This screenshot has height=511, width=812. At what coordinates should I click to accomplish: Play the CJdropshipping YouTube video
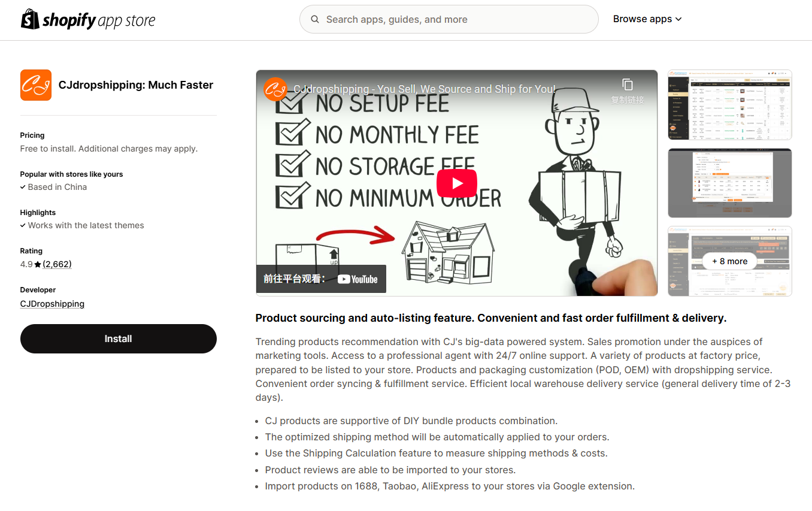(457, 183)
